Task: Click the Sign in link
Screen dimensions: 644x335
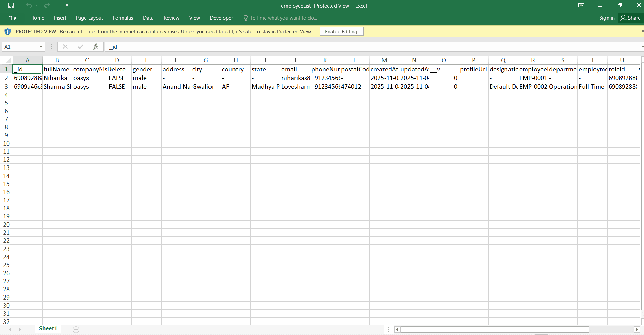Action: click(x=606, y=18)
